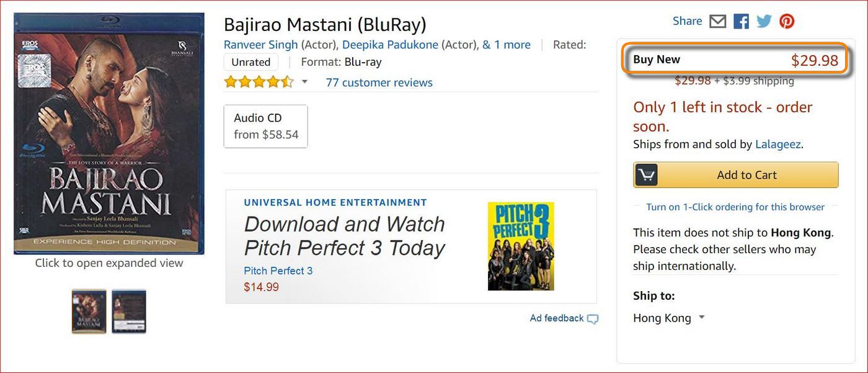
Task: Open the Ship to Hong Kong dropdown
Action: (669, 318)
